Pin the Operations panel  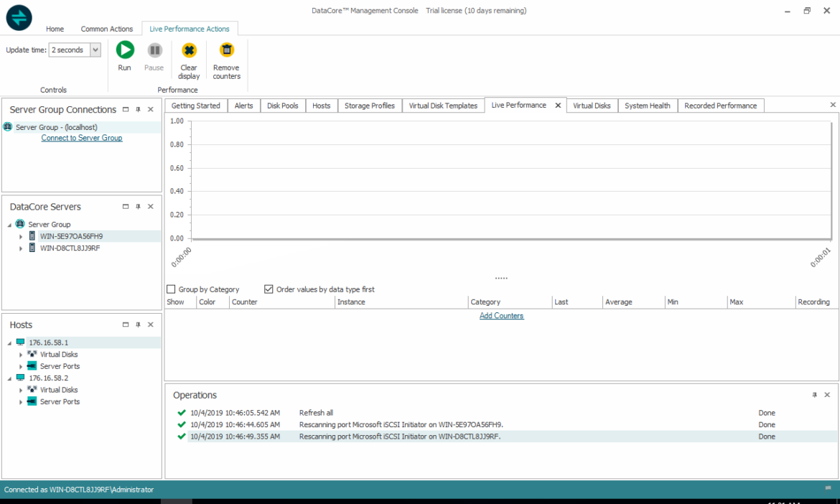[814, 395]
